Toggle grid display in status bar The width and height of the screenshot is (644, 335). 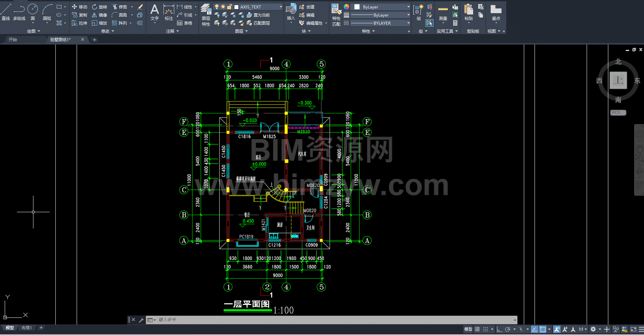tap(477, 329)
